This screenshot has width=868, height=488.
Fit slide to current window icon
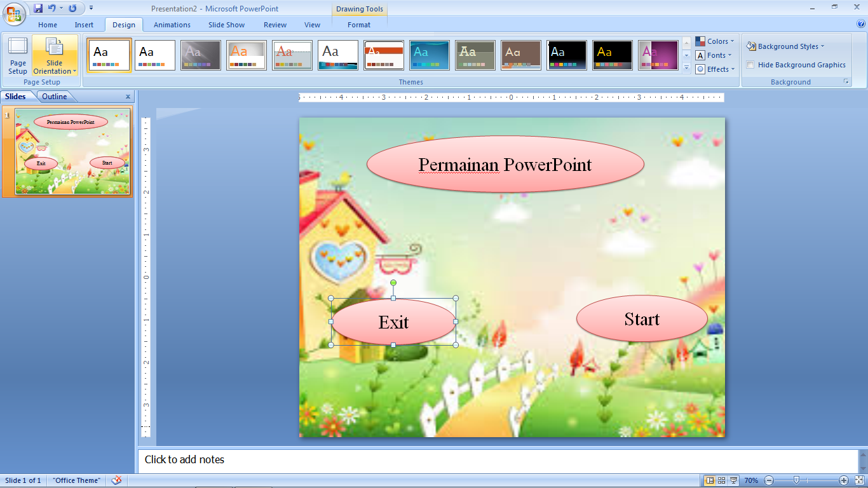(859, 480)
